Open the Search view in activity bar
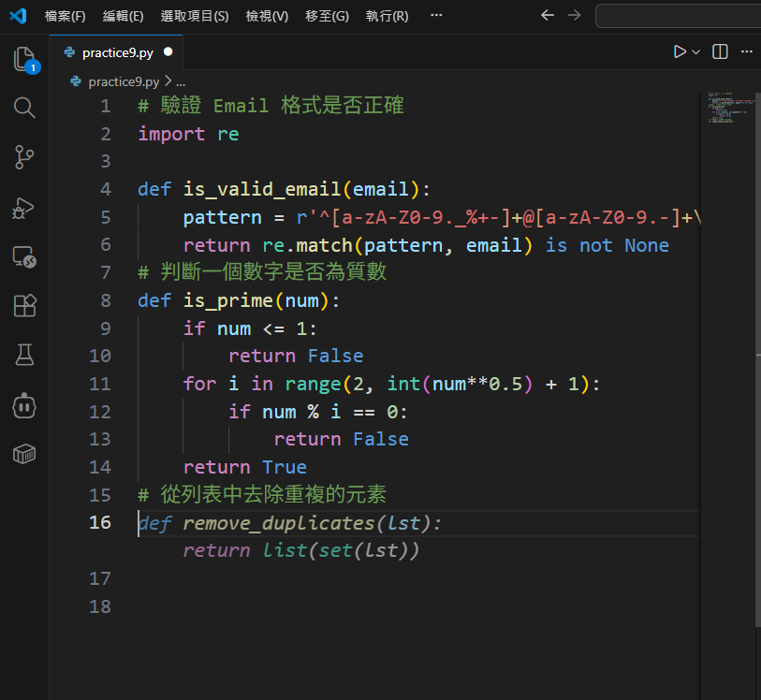This screenshot has width=761, height=700. [x=24, y=108]
